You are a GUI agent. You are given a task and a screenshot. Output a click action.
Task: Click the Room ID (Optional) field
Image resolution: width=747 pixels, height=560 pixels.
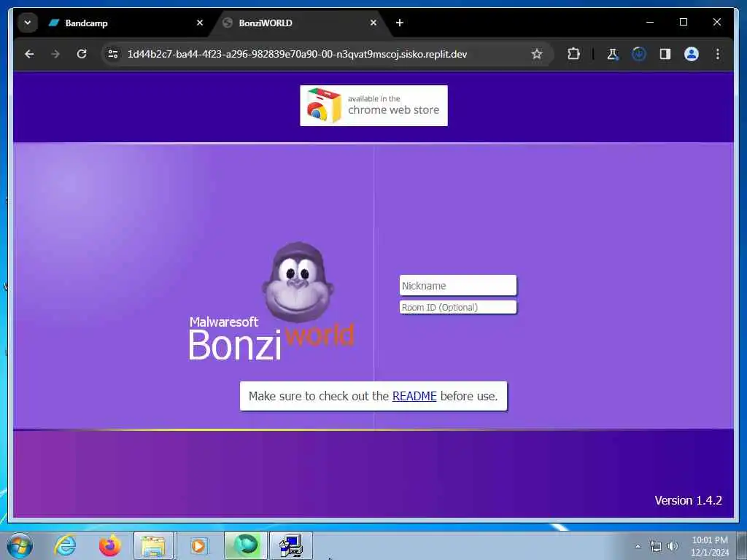click(458, 307)
